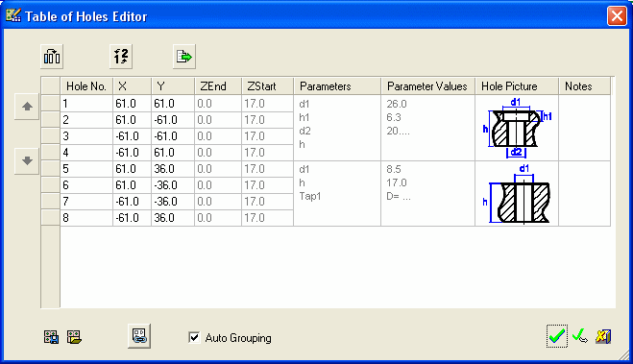Click the apply checkmark with arrow icon
The height and width of the screenshot is (364, 633).
(x=580, y=336)
